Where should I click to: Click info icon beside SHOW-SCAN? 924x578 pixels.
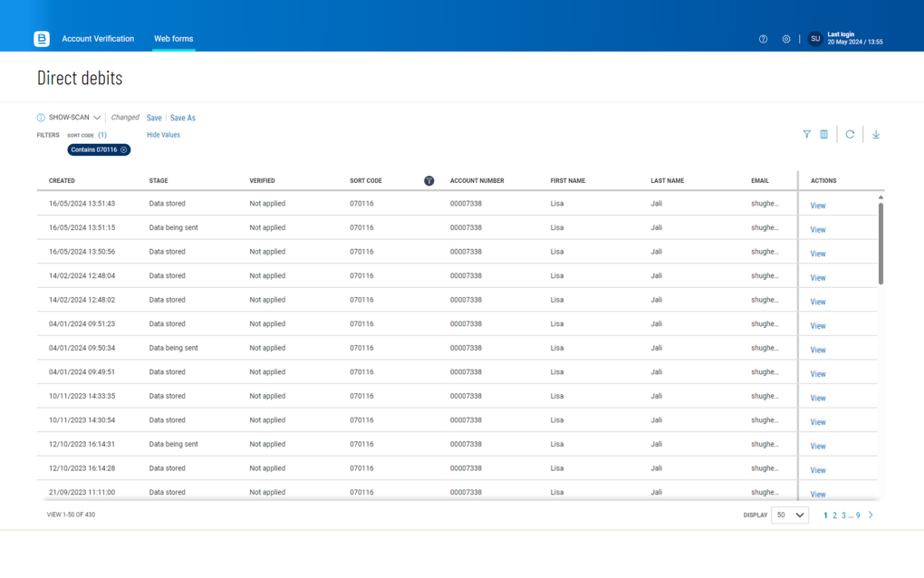tap(41, 118)
